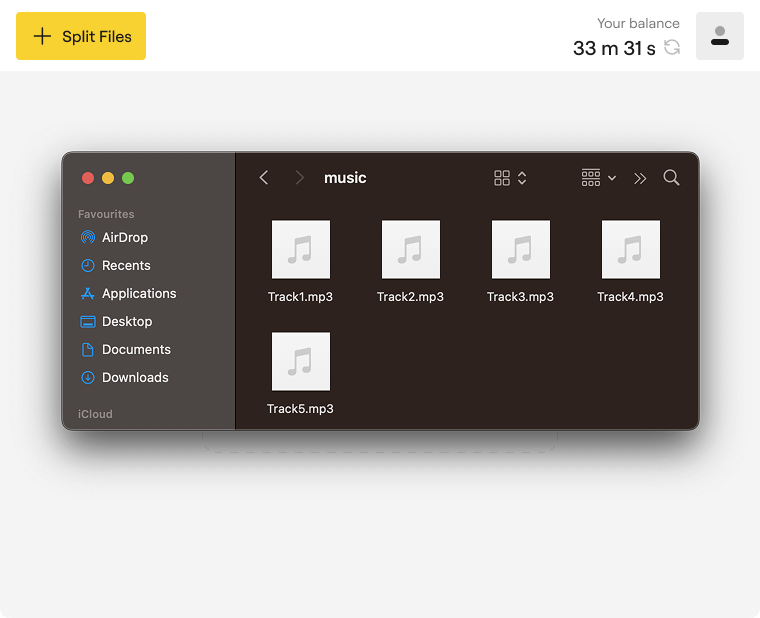Go back using the Finder back chevron
The image size is (760, 618).
pos(264,178)
